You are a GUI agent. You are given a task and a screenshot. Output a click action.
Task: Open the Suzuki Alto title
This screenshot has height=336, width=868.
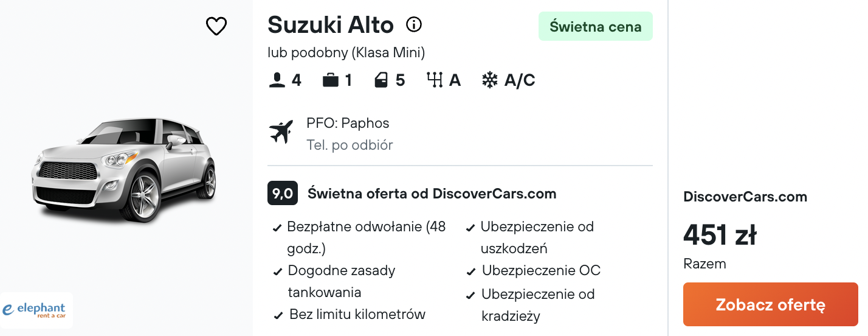point(331,25)
